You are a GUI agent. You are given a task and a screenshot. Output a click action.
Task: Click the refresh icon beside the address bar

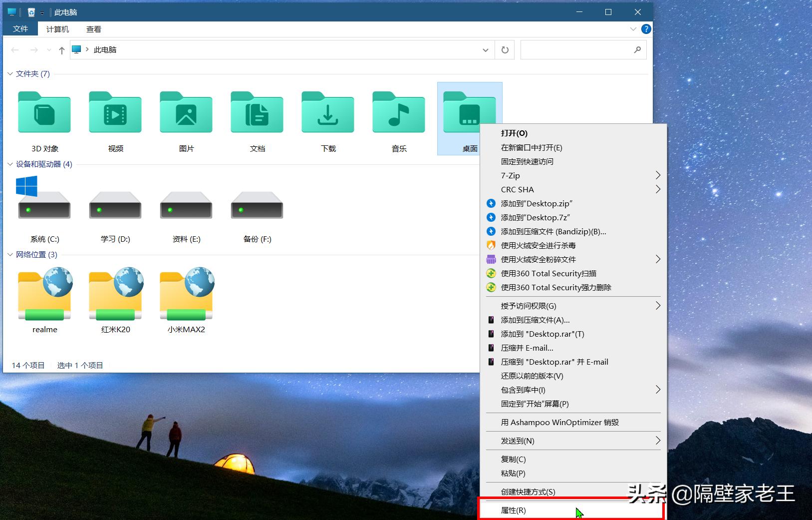pos(504,49)
